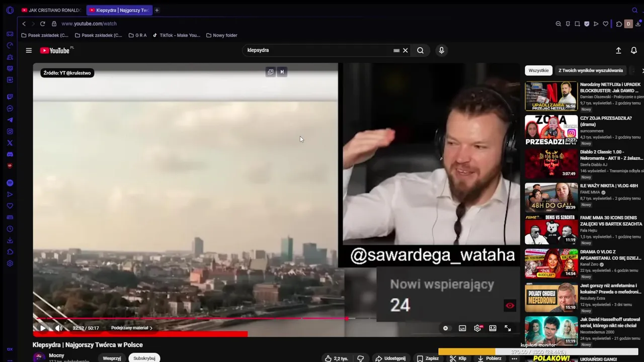Click the Subskrybuj button

point(144,358)
